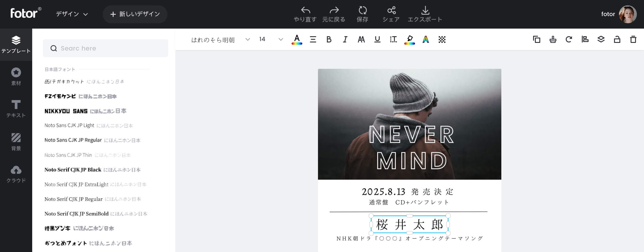
Task: Switch to the クラウド sidebar tab
Action: pyautogui.click(x=16, y=174)
